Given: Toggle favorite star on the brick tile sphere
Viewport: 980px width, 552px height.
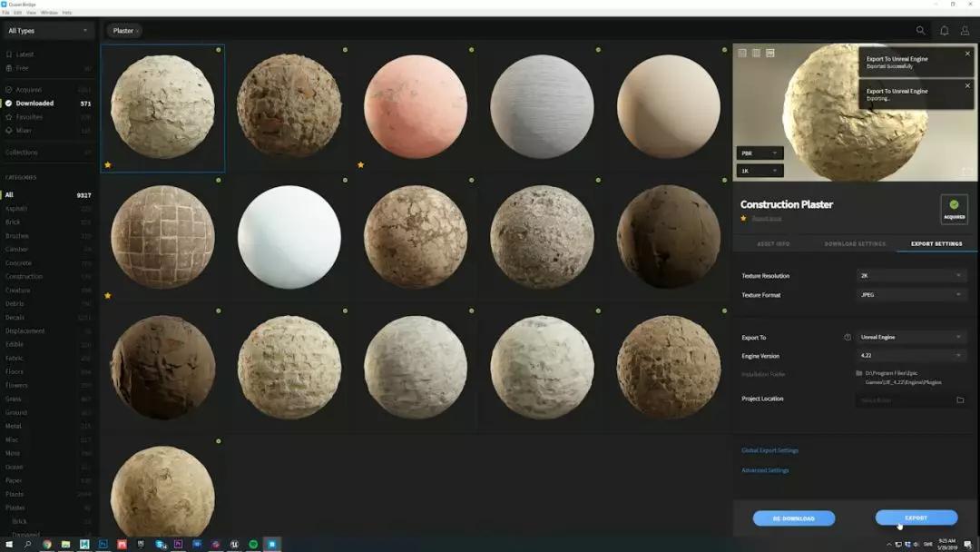Looking at the screenshot, I should [108, 296].
